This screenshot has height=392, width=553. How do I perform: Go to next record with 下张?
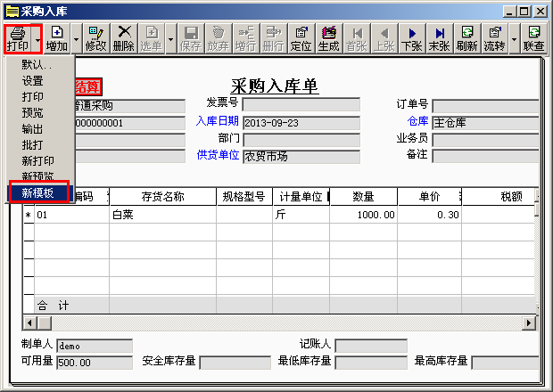click(412, 38)
